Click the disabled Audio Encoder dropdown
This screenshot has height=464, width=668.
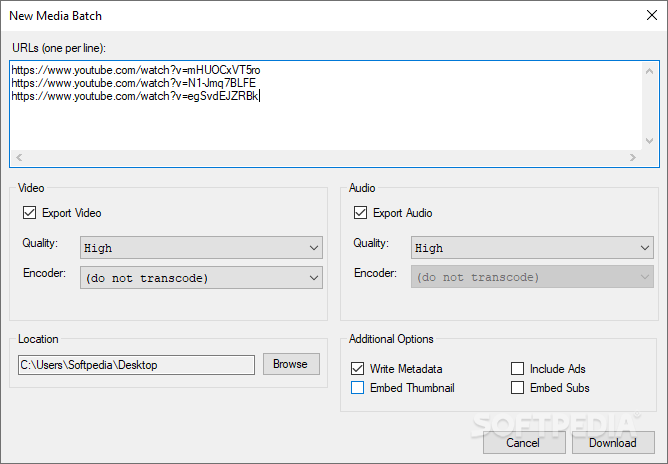(532, 277)
